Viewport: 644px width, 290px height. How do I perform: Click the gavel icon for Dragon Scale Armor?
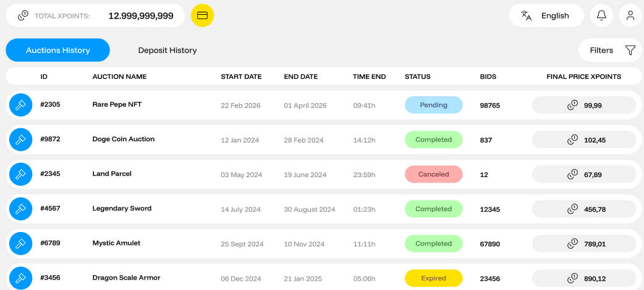[x=20, y=278]
